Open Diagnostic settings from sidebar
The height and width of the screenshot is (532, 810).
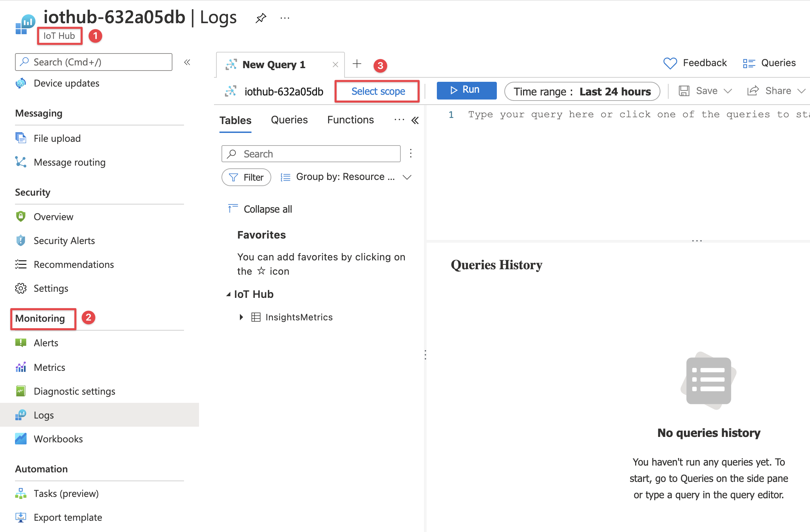(74, 391)
